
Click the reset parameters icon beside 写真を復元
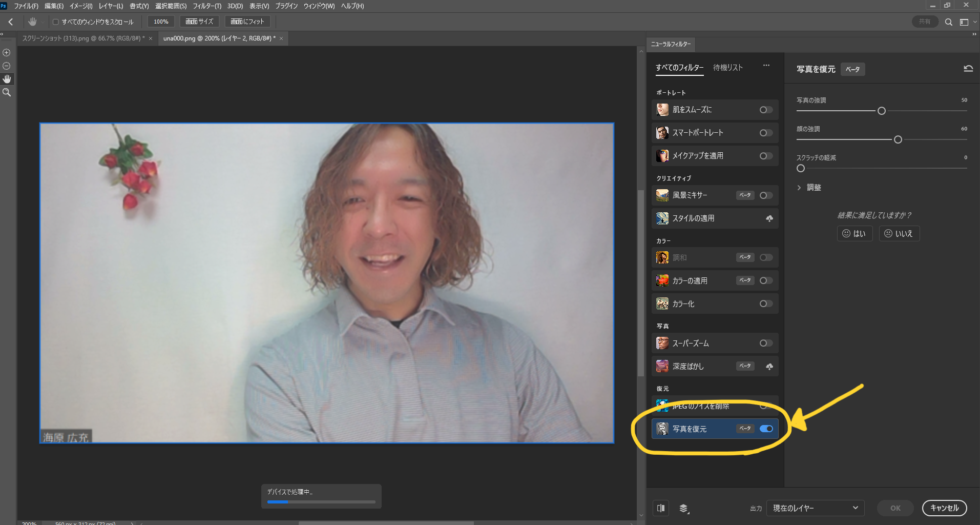pyautogui.click(x=968, y=69)
